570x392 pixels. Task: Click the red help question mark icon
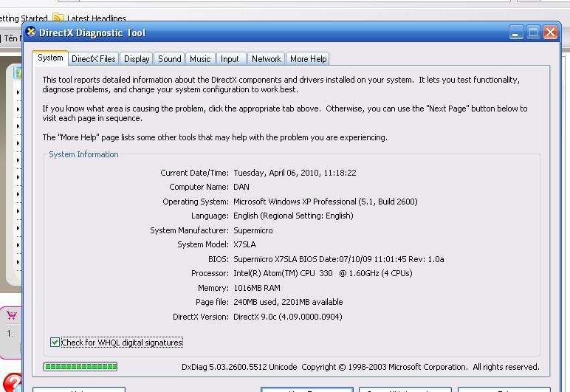point(14,383)
